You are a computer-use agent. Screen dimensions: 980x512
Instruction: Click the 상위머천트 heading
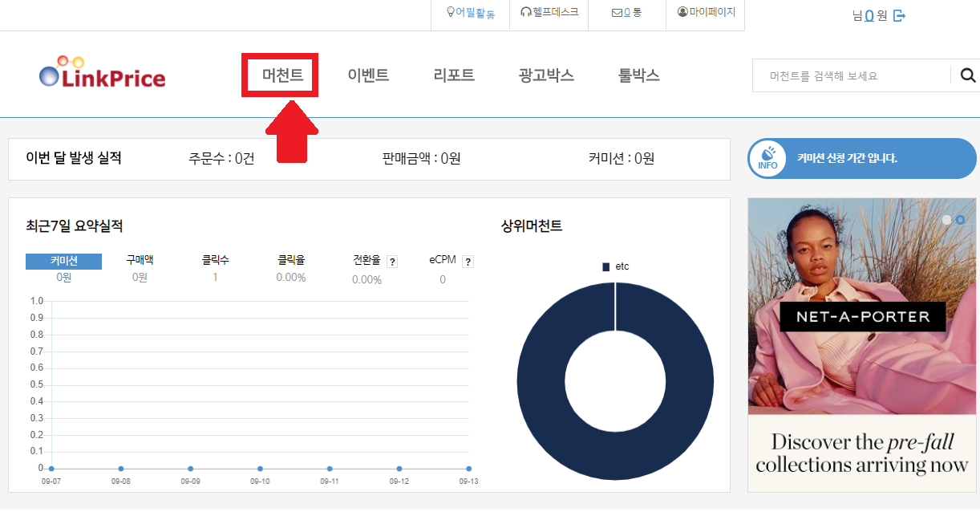click(x=532, y=226)
